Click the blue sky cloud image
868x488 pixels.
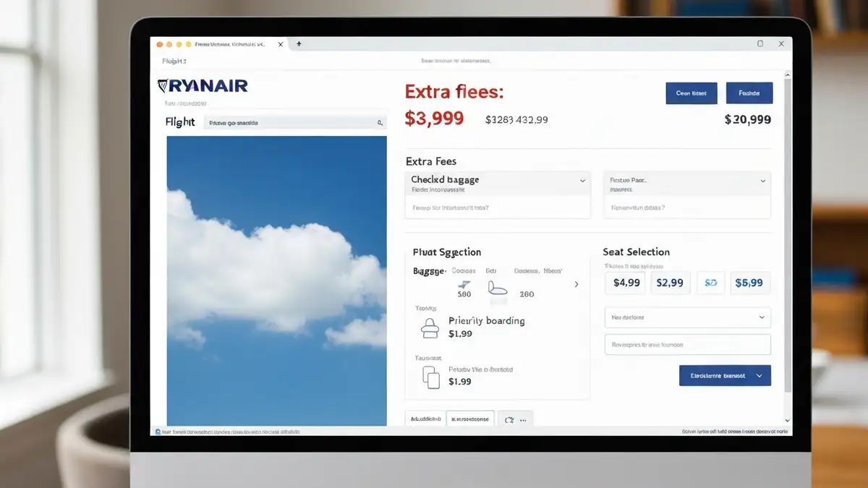click(x=276, y=281)
